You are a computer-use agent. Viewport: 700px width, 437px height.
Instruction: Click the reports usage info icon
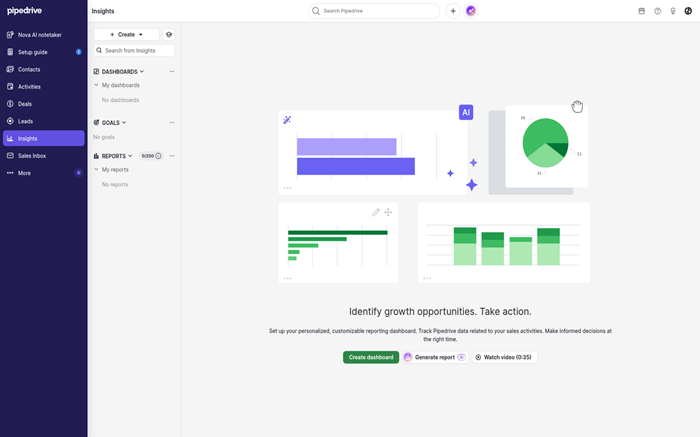tap(158, 156)
